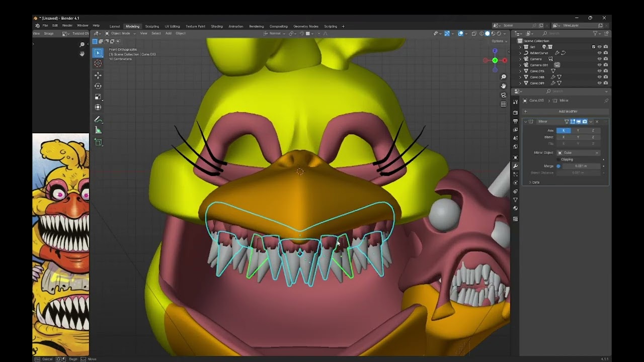Click the viewport zoom magnifier icon

[x=503, y=77]
